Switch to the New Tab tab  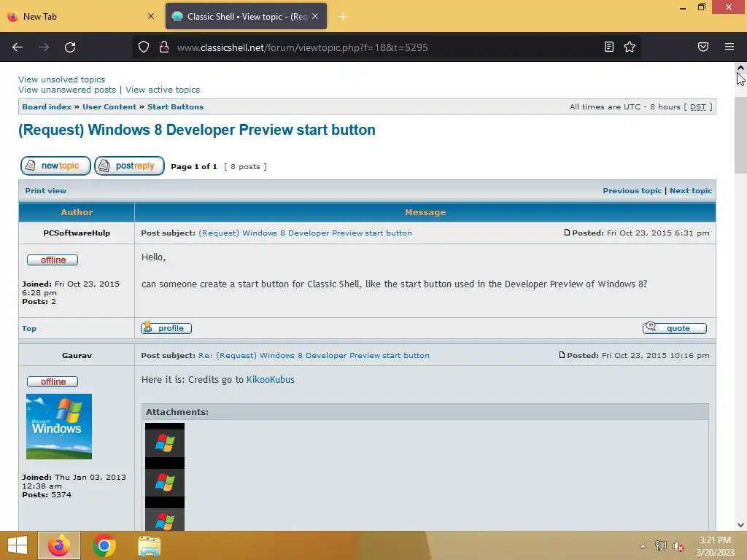pyautogui.click(x=81, y=16)
